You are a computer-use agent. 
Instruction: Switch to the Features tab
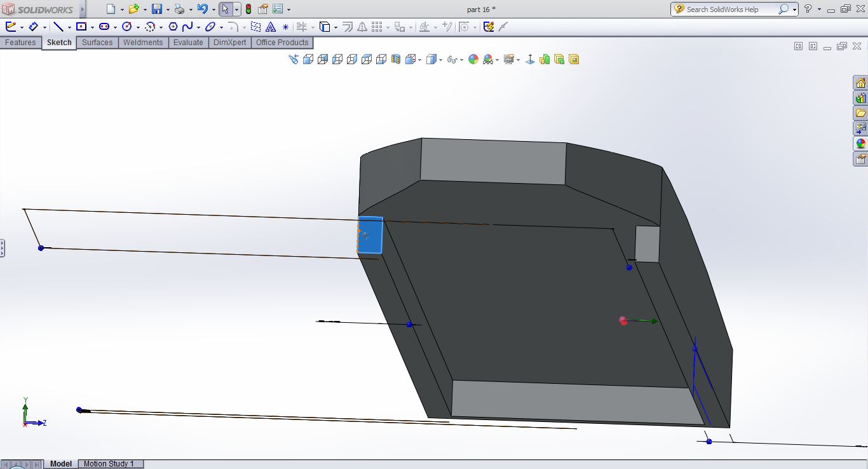(x=20, y=43)
